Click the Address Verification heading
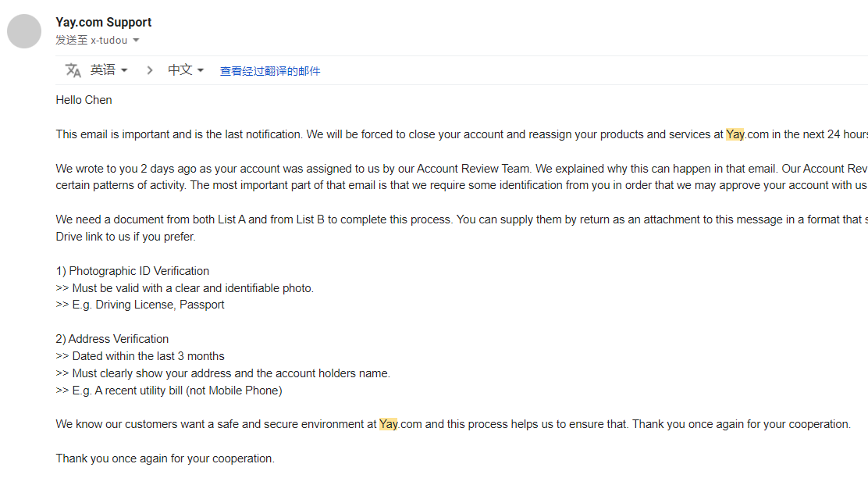Screen dimensions: 868x478 [112, 339]
